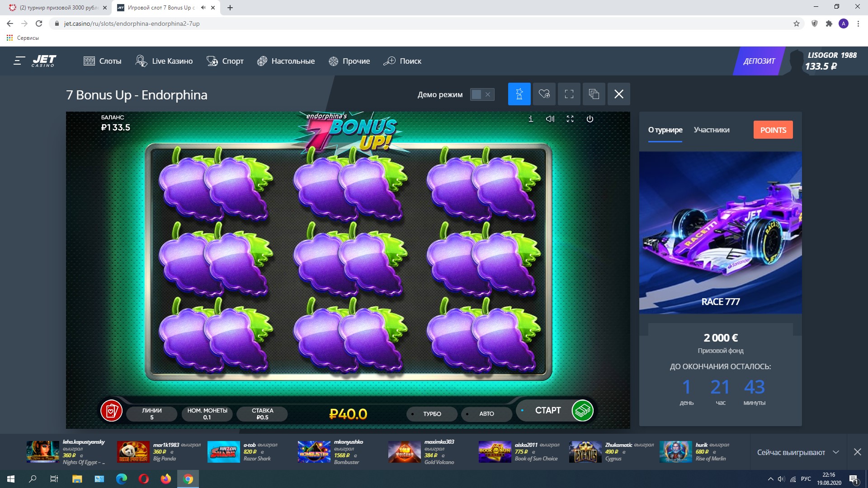Open the hamburger side menu

coord(19,61)
